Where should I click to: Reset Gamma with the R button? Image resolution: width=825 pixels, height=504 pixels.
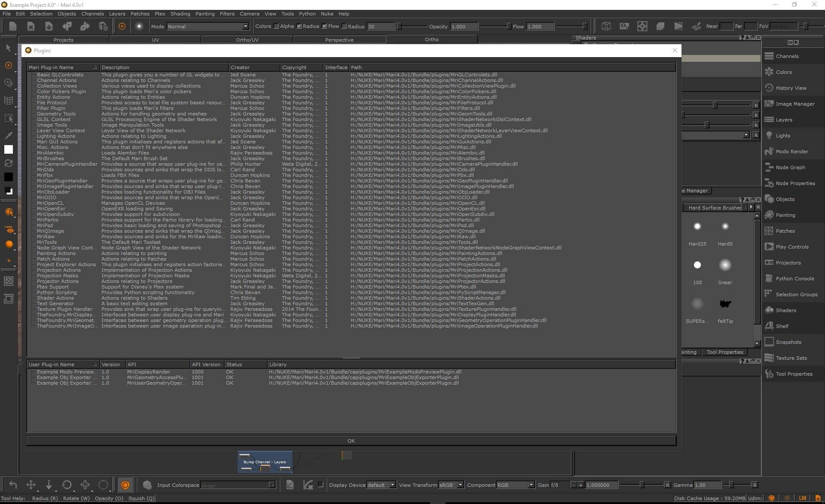755,485
